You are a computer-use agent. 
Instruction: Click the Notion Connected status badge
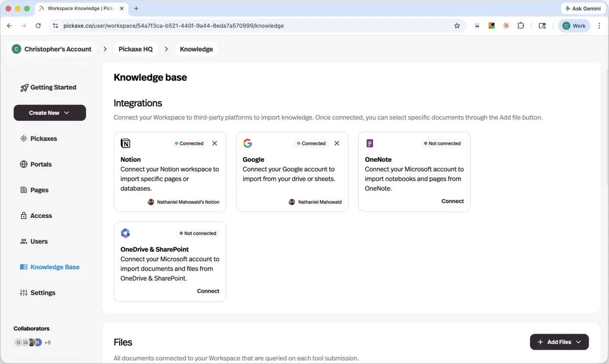[x=189, y=143]
